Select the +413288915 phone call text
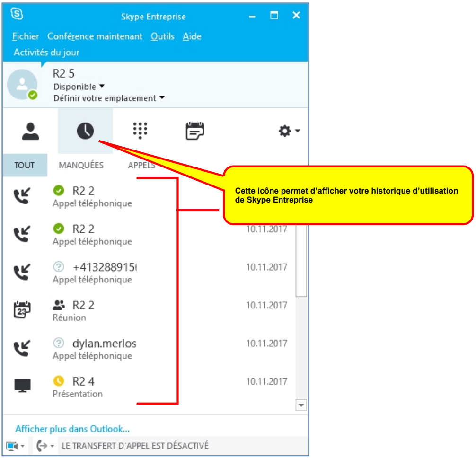Screen dimensions: 476x458 tap(105, 267)
